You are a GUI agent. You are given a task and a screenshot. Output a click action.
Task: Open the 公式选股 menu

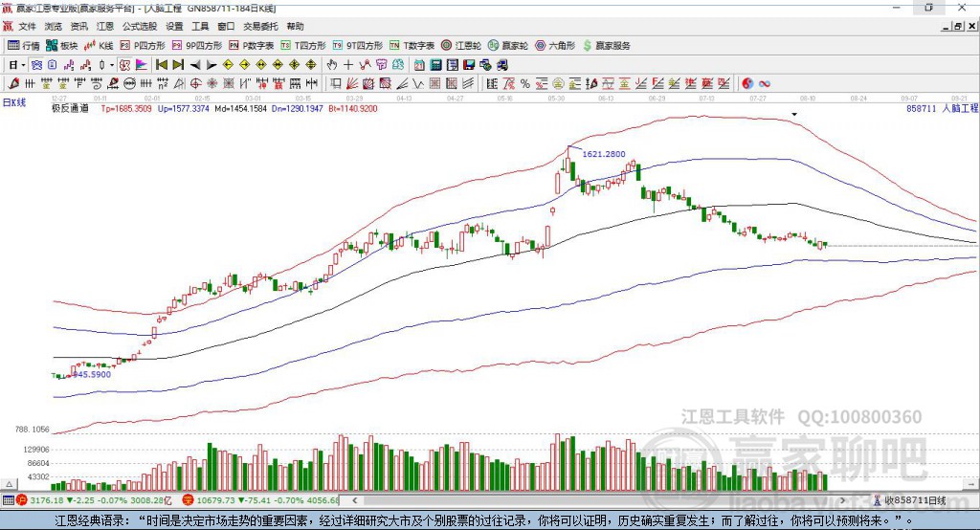tap(140, 26)
